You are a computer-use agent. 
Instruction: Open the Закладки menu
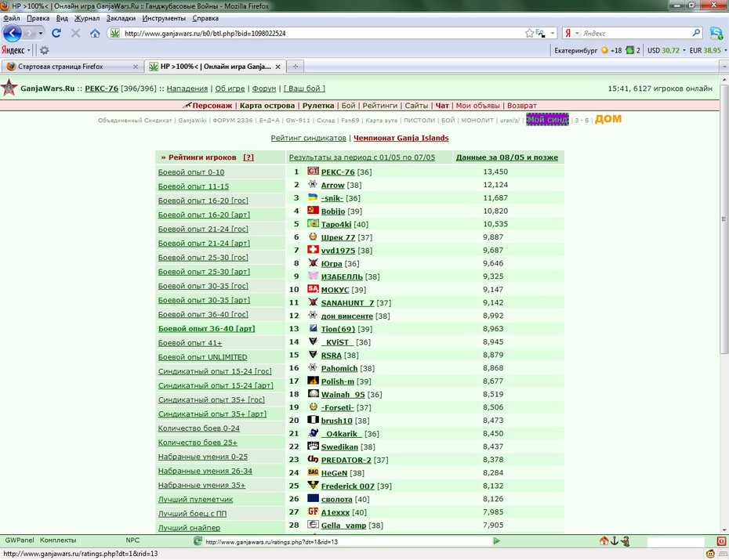(121, 19)
